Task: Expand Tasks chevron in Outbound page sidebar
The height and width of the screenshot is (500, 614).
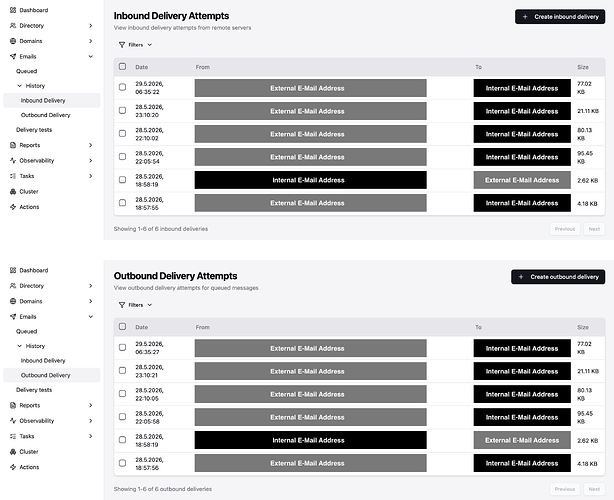Action: (x=90, y=436)
